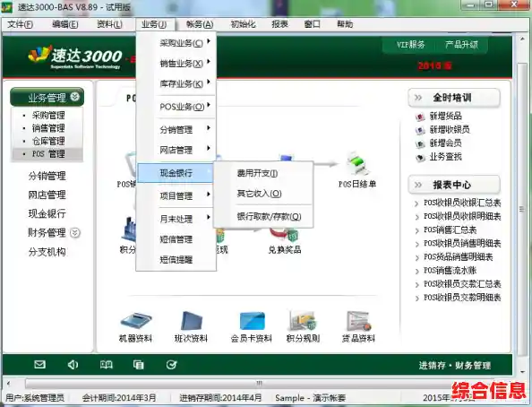Expand the 财务管理 section chevron

75,233
